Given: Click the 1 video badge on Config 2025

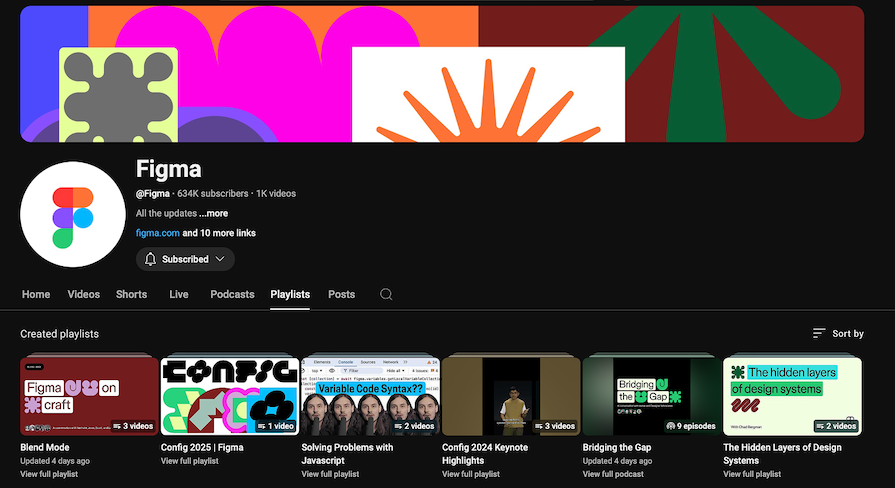Looking at the screenshot, I should point(275,425).
